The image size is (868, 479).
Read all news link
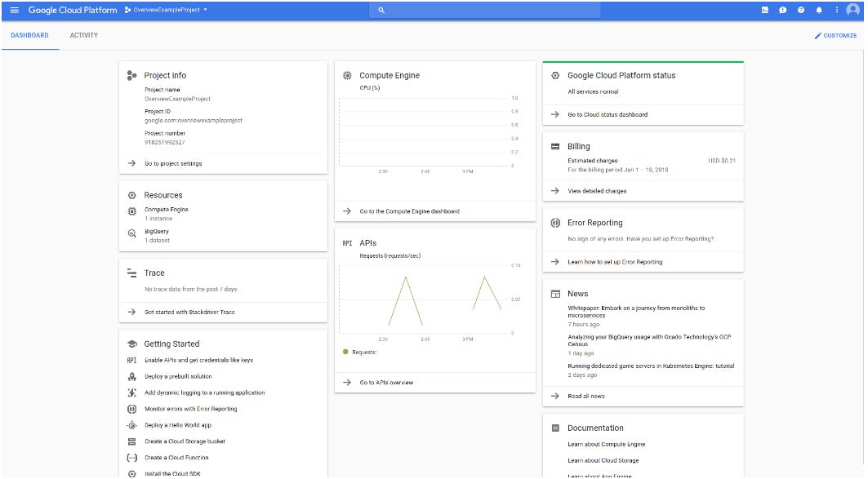click(586, 397)
